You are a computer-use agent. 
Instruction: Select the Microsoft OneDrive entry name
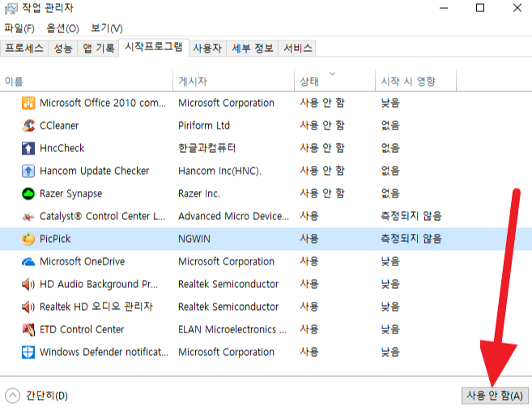point(82,262)
